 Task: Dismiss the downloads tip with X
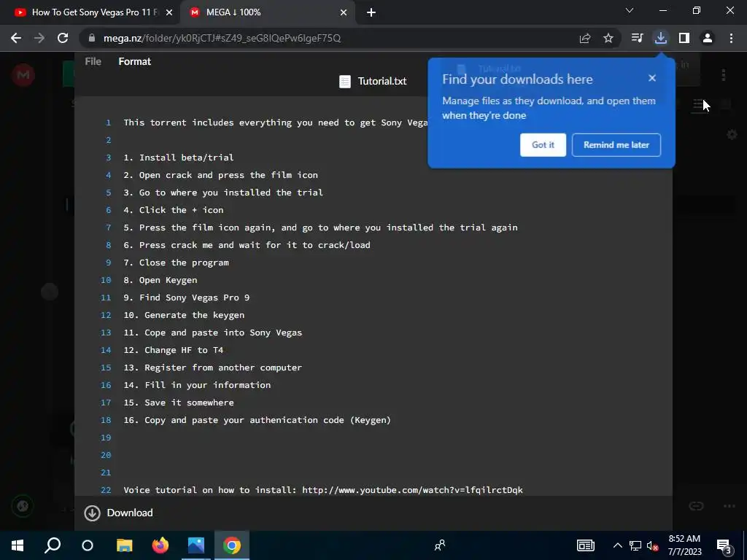pos(652,78)
